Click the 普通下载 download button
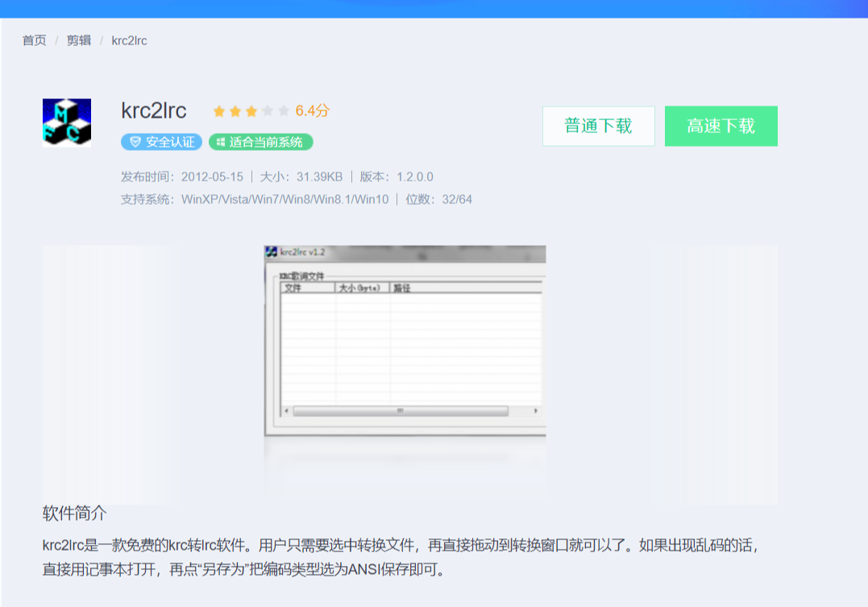 point(598,127)
